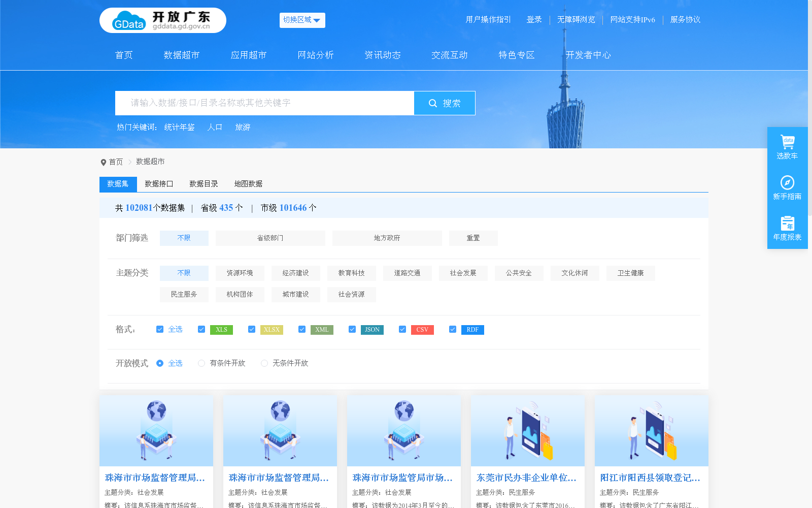Image resolution: width=812 pixels, height=508 pixels.
Task: Uncheck the JSON format checkbox
Action: (x=352, y=329)
